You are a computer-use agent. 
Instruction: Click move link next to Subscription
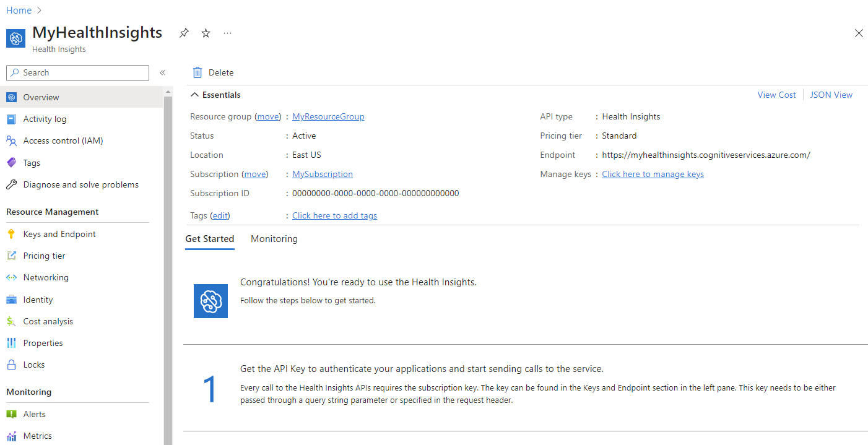254,174
